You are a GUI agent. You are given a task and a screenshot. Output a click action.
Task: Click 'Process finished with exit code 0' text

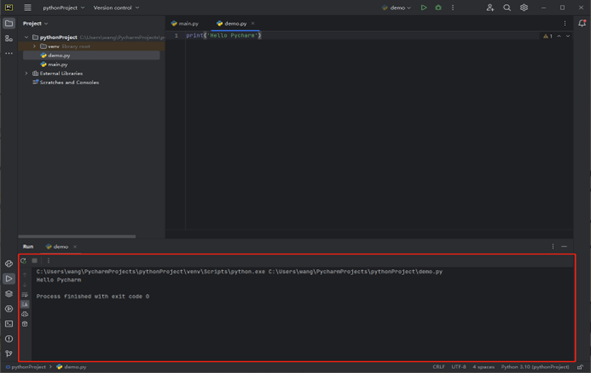93,297
